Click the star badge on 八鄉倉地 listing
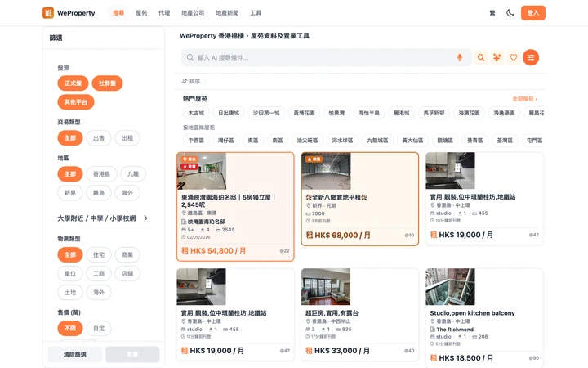The image size is (588, 368). 314,159
